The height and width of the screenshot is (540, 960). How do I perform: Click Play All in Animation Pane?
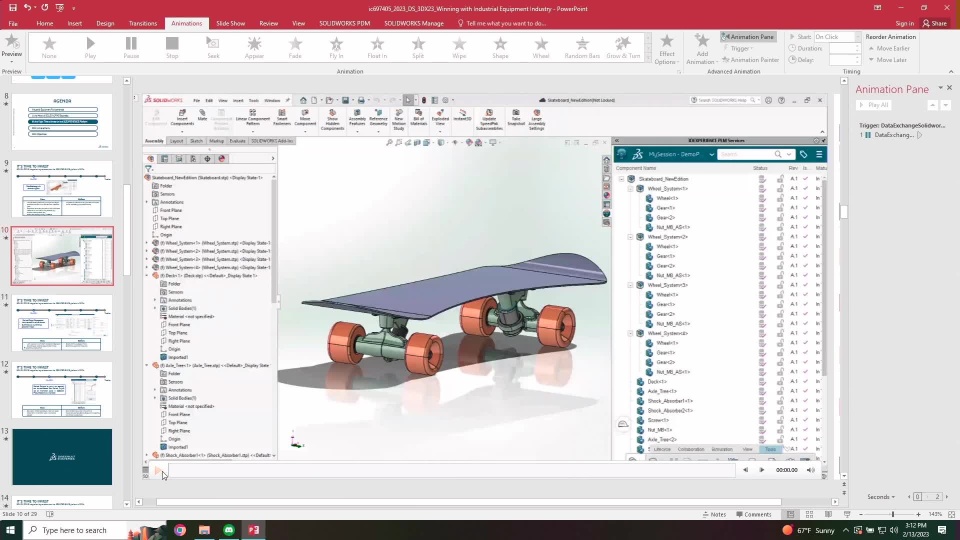(x=874, y=105)
